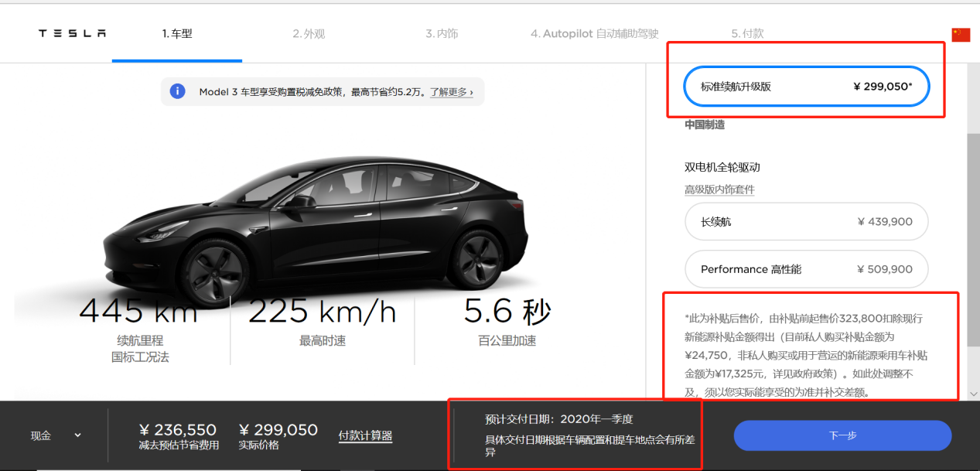Image resolution: width=980 pixels, height=471 pixels.
Task: Open the 3.内饰 step
Action: [x=442, y=34]
